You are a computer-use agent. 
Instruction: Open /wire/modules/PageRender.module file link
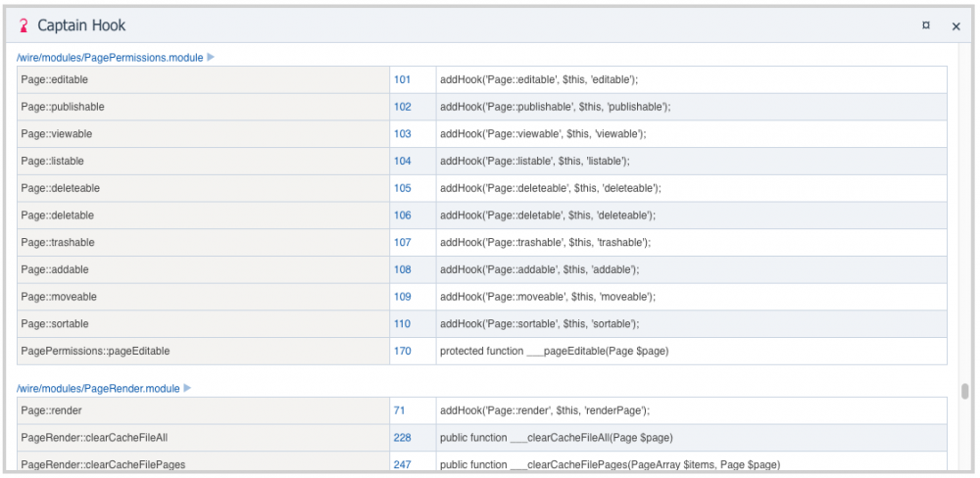(x=98, y=389)
